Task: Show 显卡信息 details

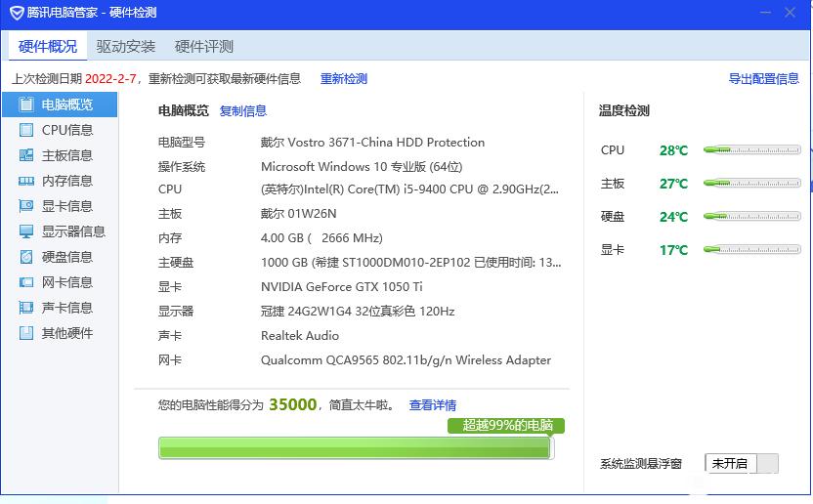Action: [x=60, y=206]
